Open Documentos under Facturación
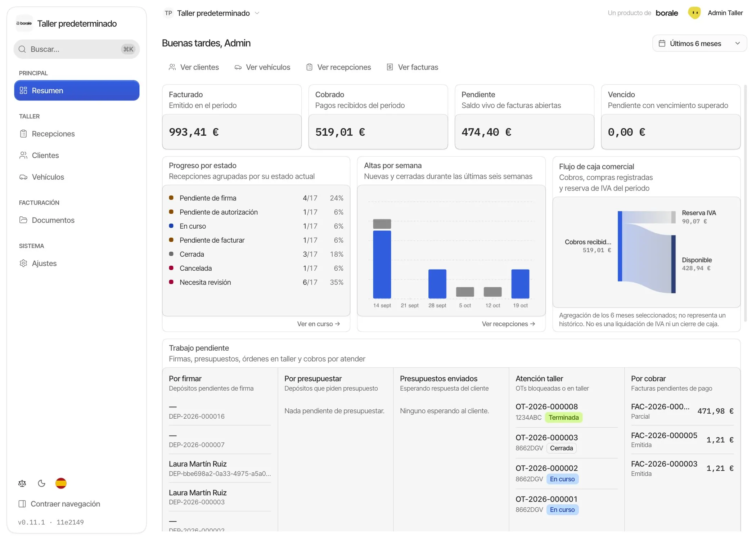 [x=77, y=220]
